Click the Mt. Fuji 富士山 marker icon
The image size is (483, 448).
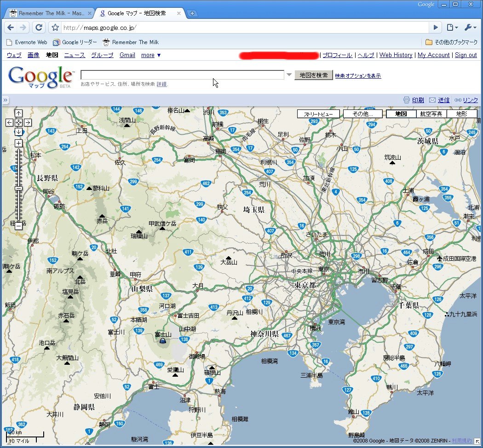tap(163, 340)
